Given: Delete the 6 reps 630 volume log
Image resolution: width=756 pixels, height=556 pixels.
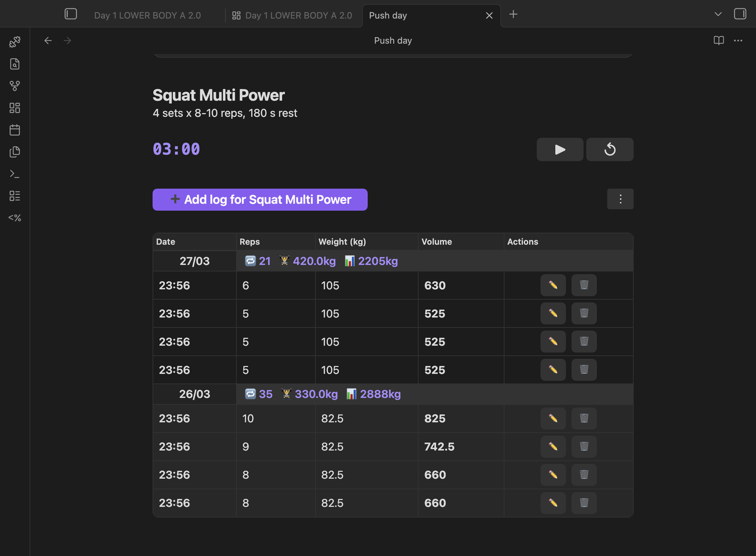Looking at the screenshot, I should [x=584, y=285].
